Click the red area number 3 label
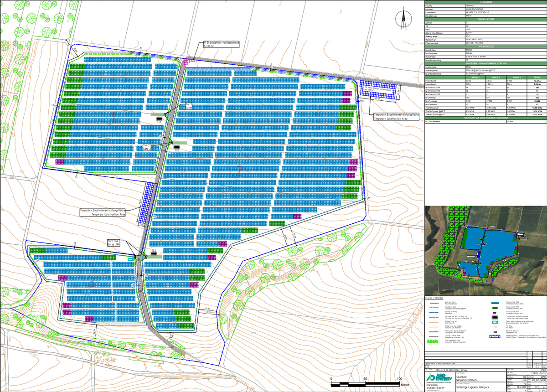The height and width of the screenshot is (392, 547). (91, 282)
